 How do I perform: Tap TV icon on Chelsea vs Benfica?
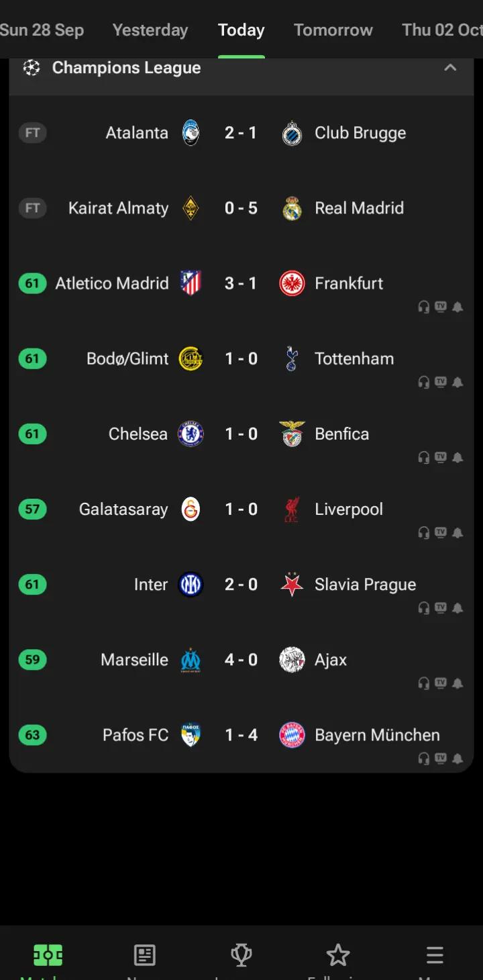(x=441, y=457)
